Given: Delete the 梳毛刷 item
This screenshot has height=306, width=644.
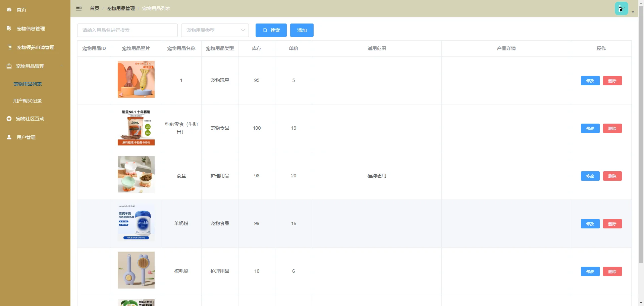Looking at the screenshot, I should point(612,271).
